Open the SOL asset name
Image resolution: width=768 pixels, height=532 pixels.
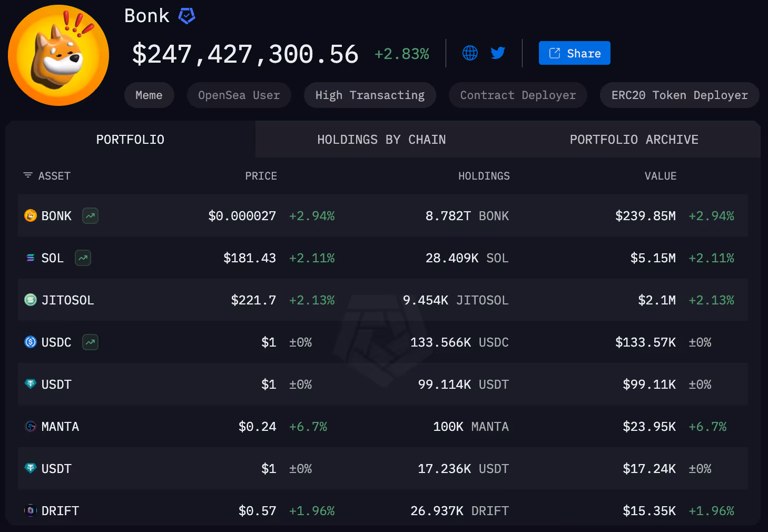point(53,258)
